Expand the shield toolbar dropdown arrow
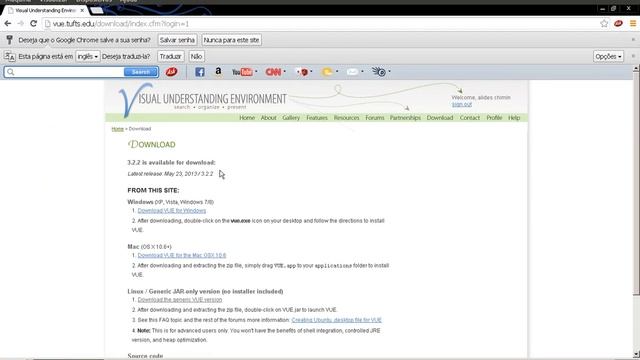This screenshot has width=640, height=360. coord(311,72)
